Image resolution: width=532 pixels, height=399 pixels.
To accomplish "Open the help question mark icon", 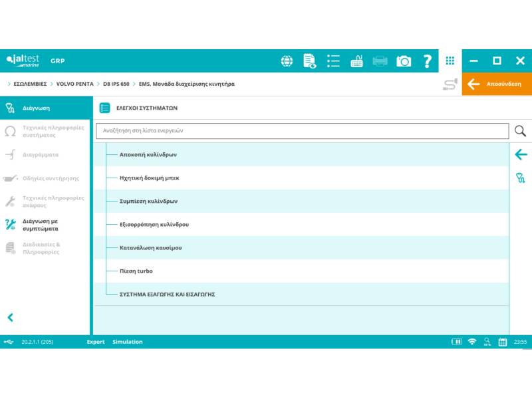I will 427,61.
